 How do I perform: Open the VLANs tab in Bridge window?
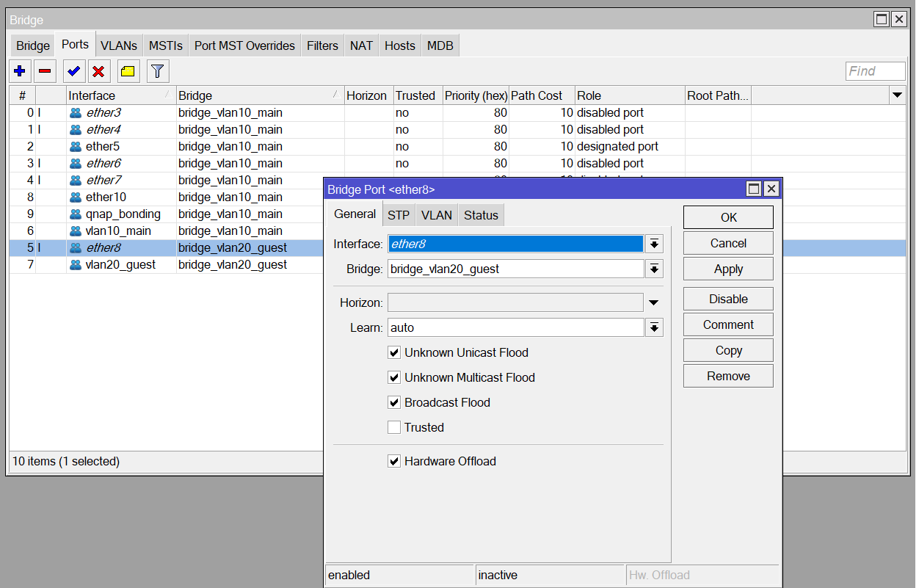coord(119,46)
